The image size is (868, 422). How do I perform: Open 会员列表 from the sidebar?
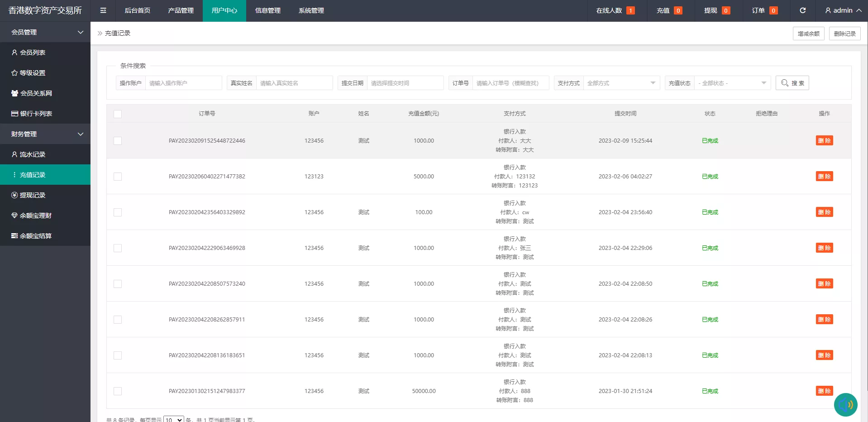(33, 53)
